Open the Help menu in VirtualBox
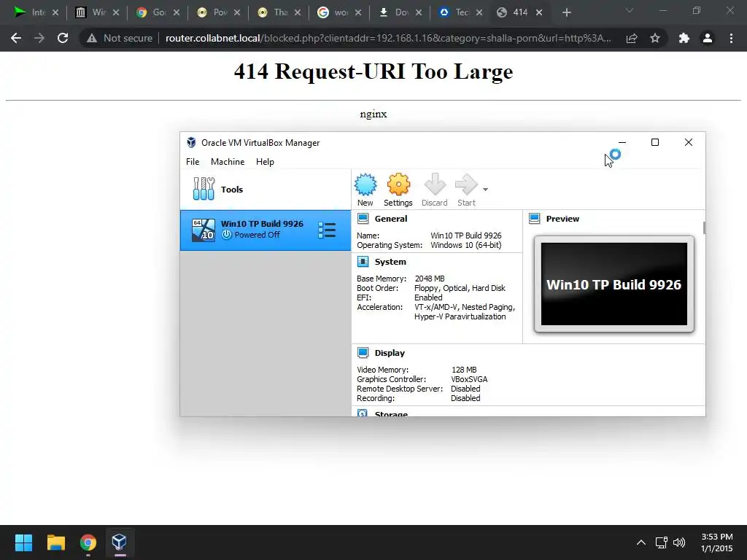This screenshot has height=560, width=747. [x=265, y=162]
